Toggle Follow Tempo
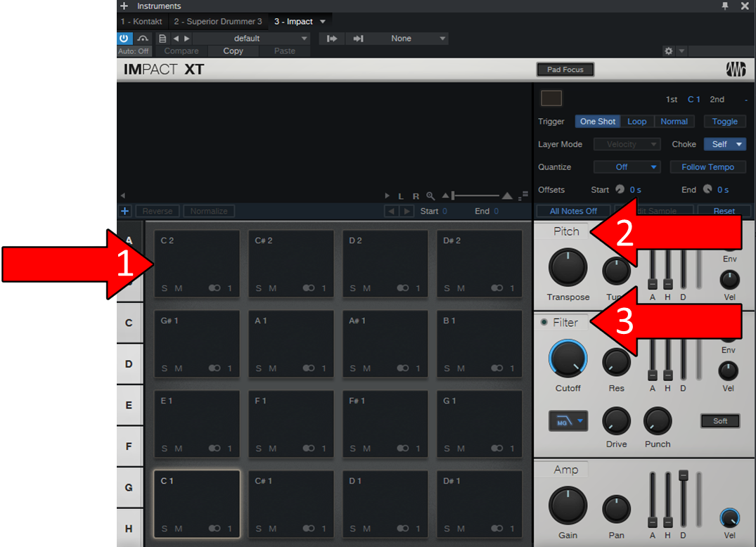The height and width of the screenshot is (547, 756). coord(707,167)
